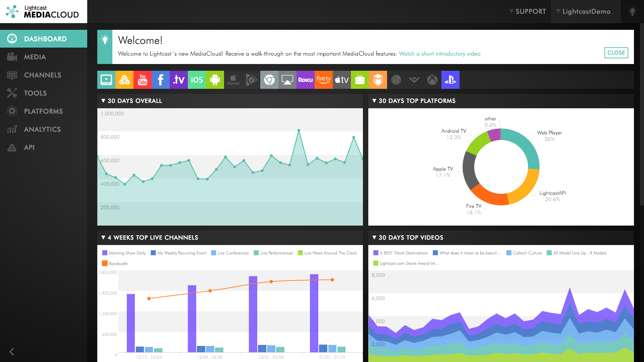
Task: Go to Channels in the sidebar
Action: [42, 75]
